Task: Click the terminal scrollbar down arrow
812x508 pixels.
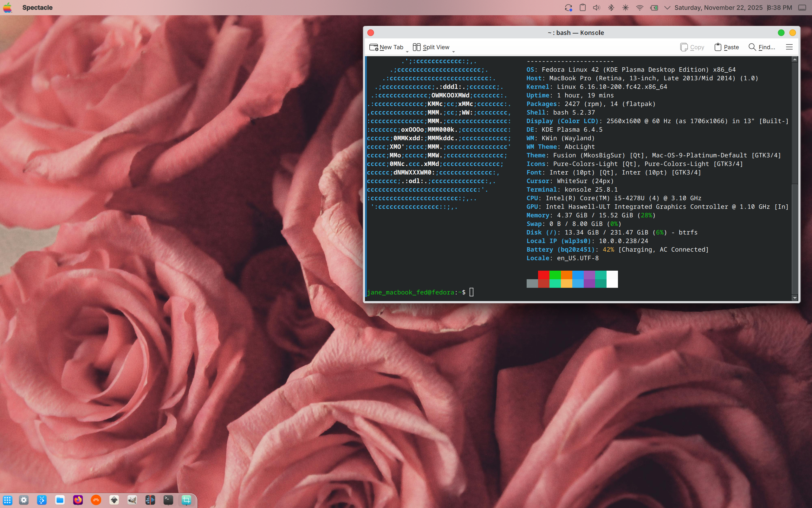Action: pyautogui.click(x=794, y=298)
